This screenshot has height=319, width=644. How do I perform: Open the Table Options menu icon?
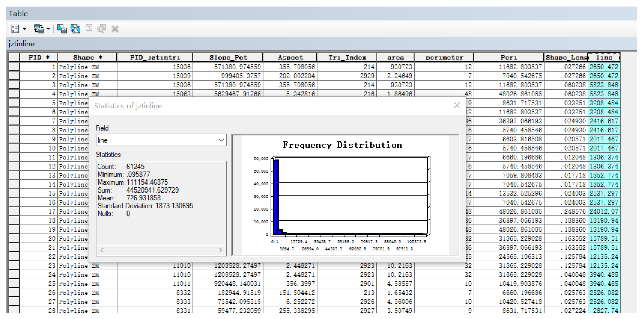15,29
